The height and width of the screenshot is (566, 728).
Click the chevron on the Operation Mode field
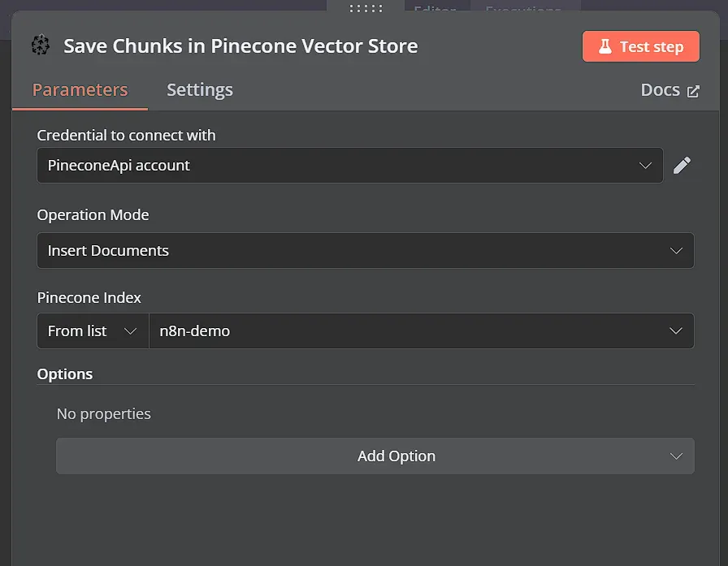tap(676, 250)
